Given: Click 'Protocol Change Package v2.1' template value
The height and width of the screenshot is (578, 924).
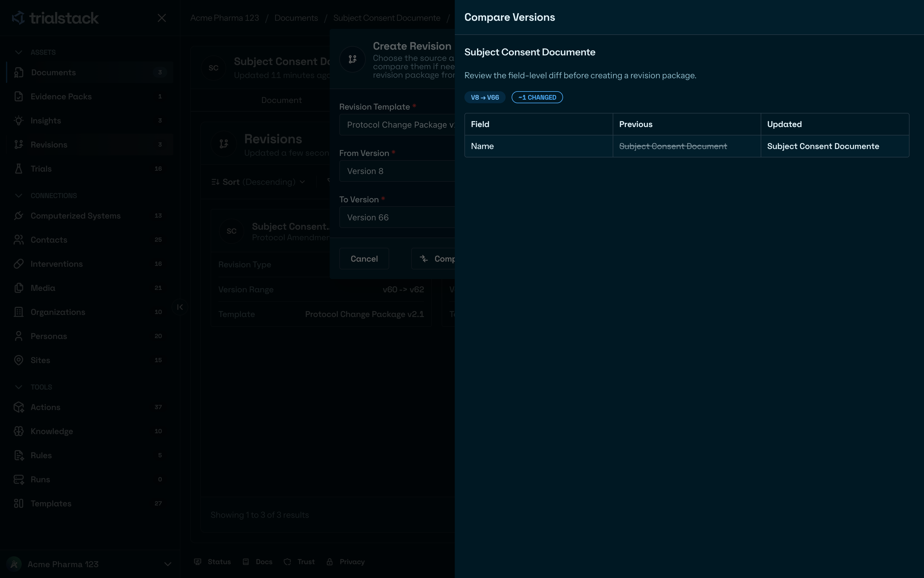Looking at the screenshot, I should pyautogui.click(x=364, y=314).
